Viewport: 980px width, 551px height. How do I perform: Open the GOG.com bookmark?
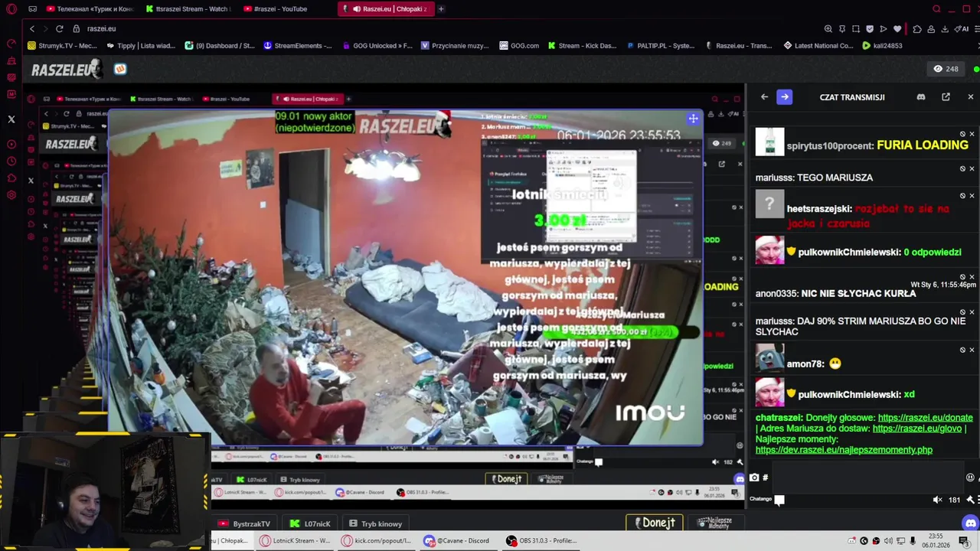[x=519, y=46]
